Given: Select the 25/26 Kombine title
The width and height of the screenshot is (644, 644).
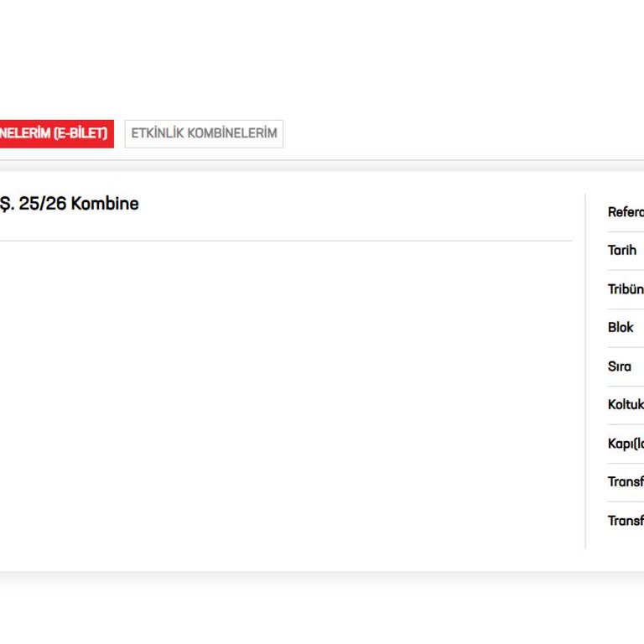Looking at the screenshot, I should coord(70,204).
